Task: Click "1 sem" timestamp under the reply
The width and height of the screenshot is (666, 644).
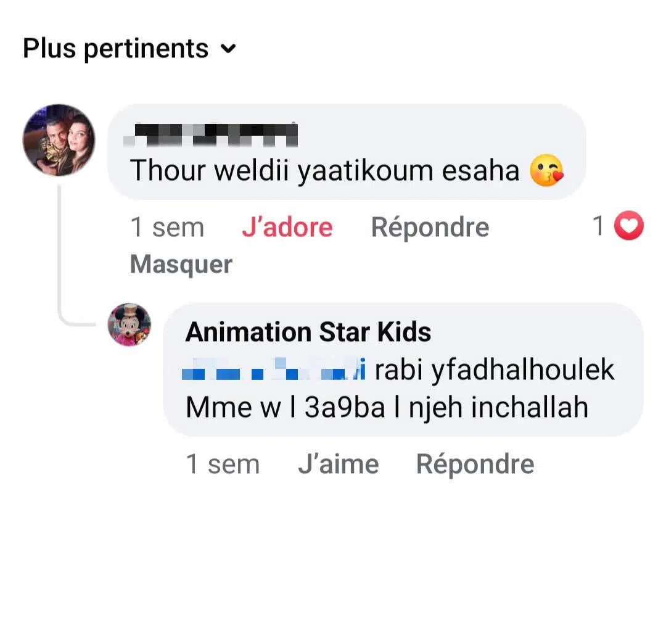Action: tap(223, 464)
